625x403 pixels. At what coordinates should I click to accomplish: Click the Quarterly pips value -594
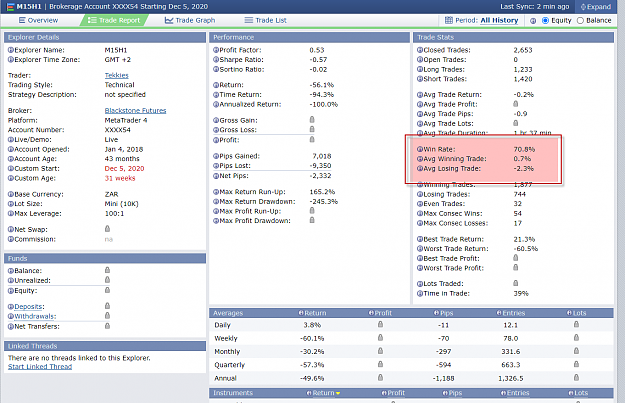coord(443,365)
